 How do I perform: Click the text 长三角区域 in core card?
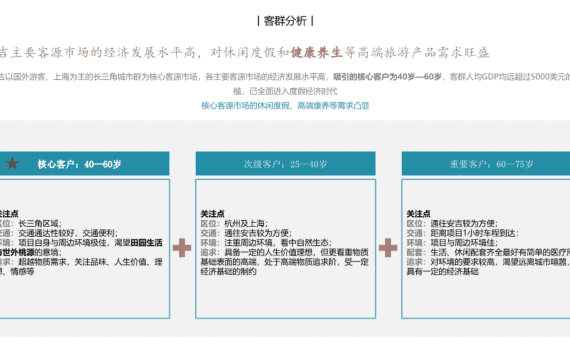pyautogui.click(x=40, y=223)
